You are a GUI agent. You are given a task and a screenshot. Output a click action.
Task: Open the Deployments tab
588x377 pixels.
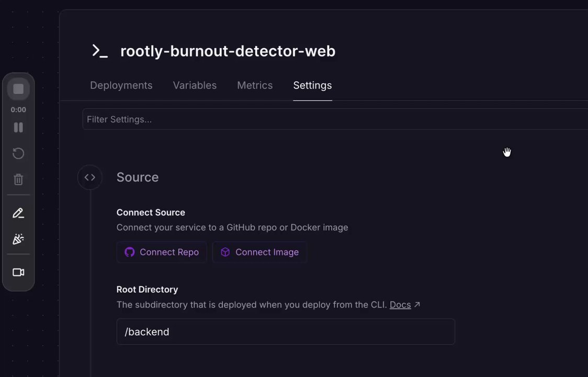click(121, 85)
